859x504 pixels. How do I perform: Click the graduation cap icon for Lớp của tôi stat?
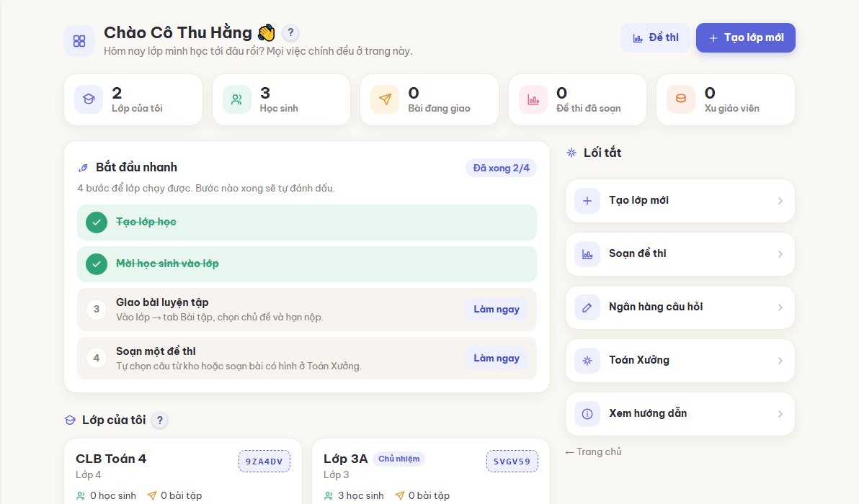coord(89,99)
